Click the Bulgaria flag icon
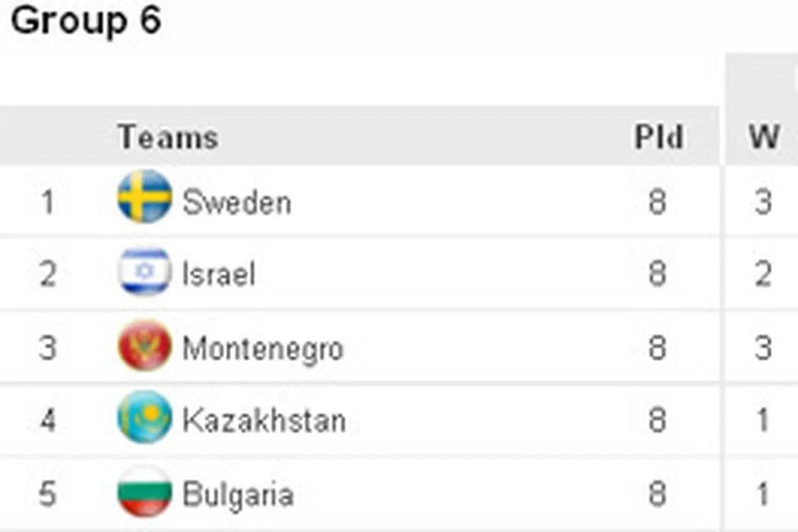The height and width of the screenshot is (532, 798). [x=144, y=492]
